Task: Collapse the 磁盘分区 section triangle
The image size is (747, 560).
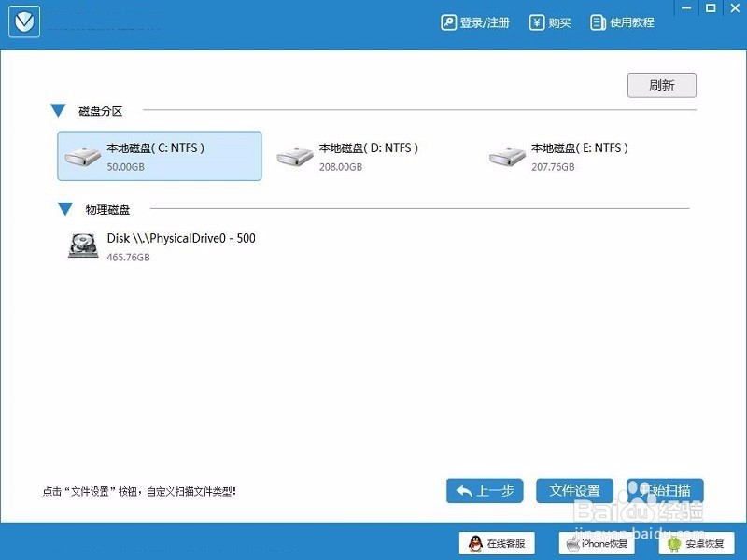Action: click(x=59, y=110)
